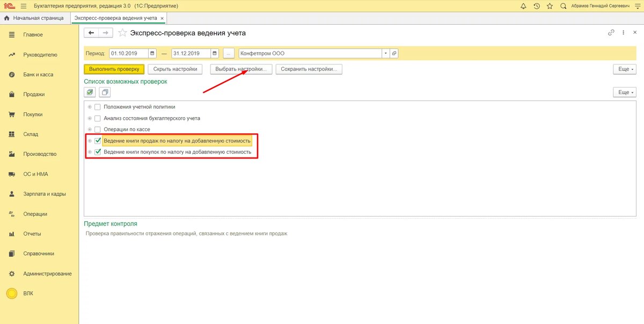Click Выбрать настройки button
The height and width of the screenshot is (324, 644).
click(x=241, y=69)
